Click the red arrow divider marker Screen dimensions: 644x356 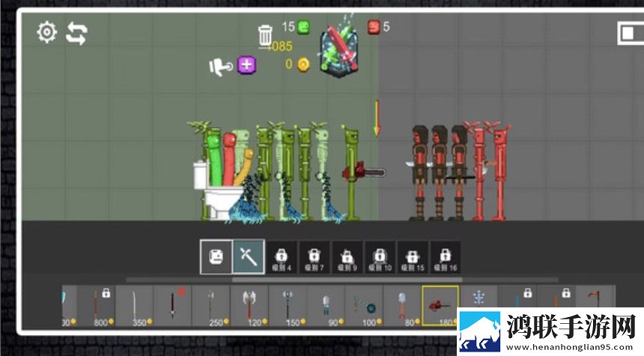click(377, 118)
